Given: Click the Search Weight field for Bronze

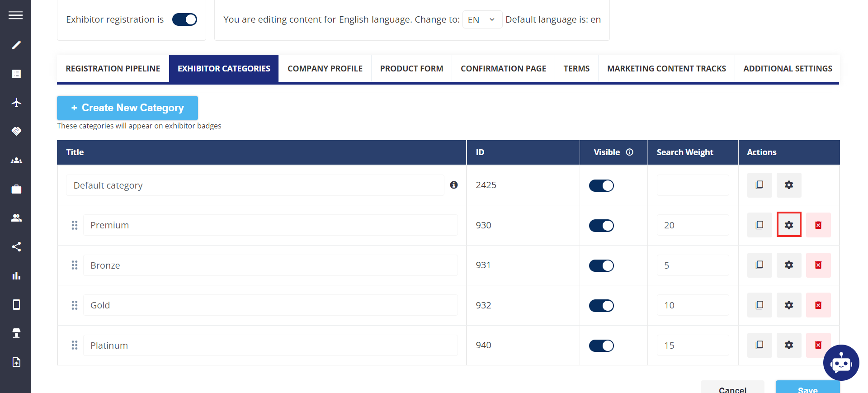Looking at the screenshot, I should 693,265.
